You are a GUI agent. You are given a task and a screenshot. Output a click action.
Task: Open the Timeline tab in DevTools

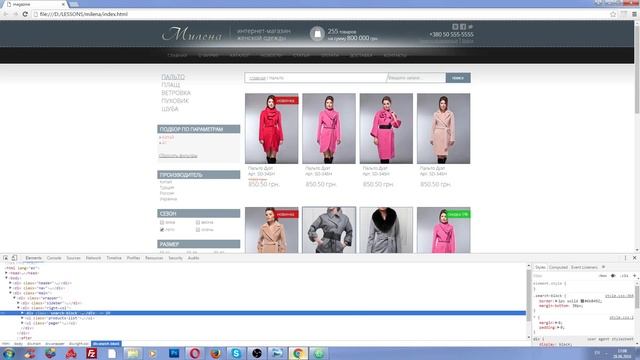point(114,258)
